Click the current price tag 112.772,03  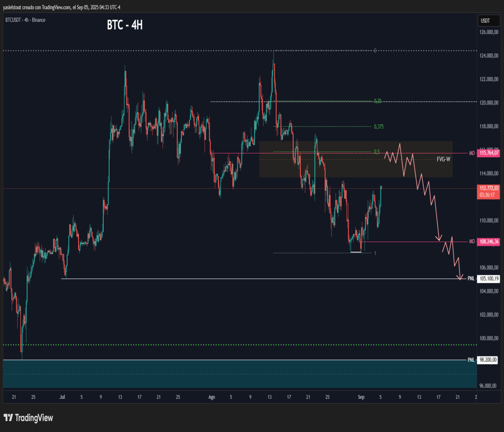tap(488, 188)
